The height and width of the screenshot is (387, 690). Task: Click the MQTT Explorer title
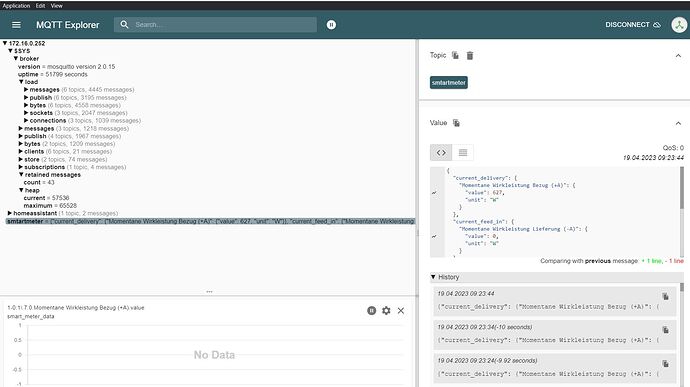coord(68,25)
